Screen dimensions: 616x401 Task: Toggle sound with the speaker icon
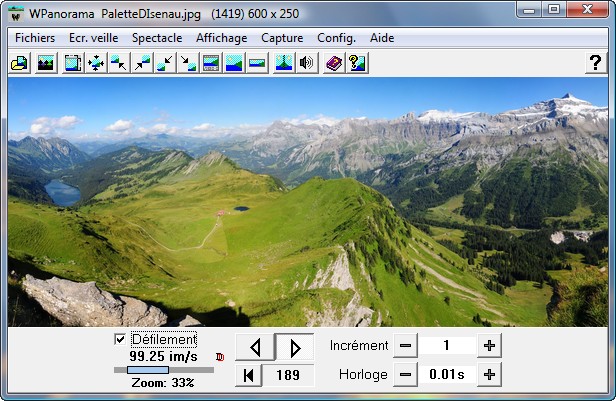[306, 63]
